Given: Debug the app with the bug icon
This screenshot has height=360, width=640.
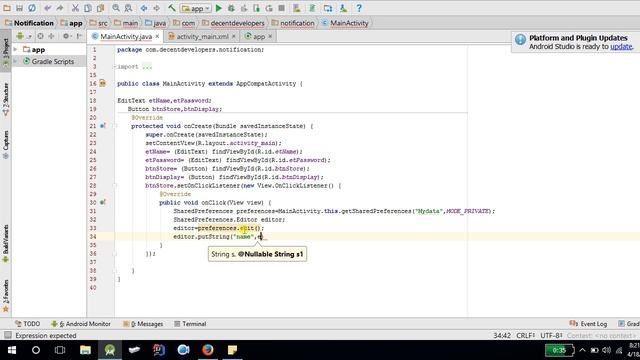Looking at the screenshot, I should point(231,8).
